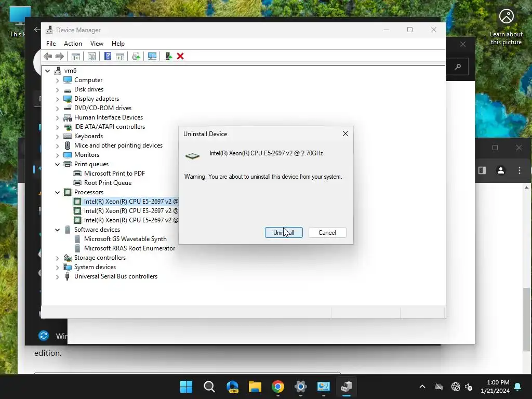Open File Explorer from taskbar
This screenshot has height=399, width=532.
(255, 387)
